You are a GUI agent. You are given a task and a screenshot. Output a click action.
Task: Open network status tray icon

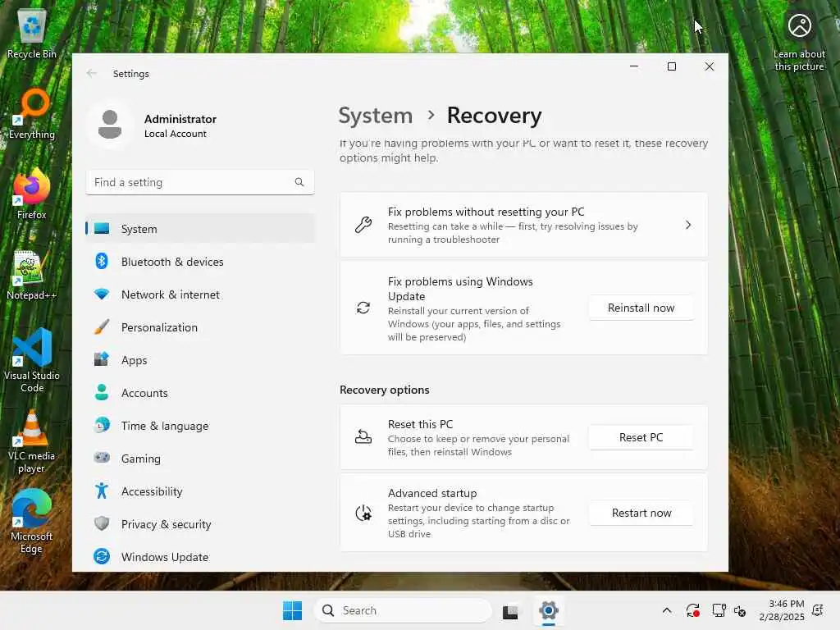719,610
